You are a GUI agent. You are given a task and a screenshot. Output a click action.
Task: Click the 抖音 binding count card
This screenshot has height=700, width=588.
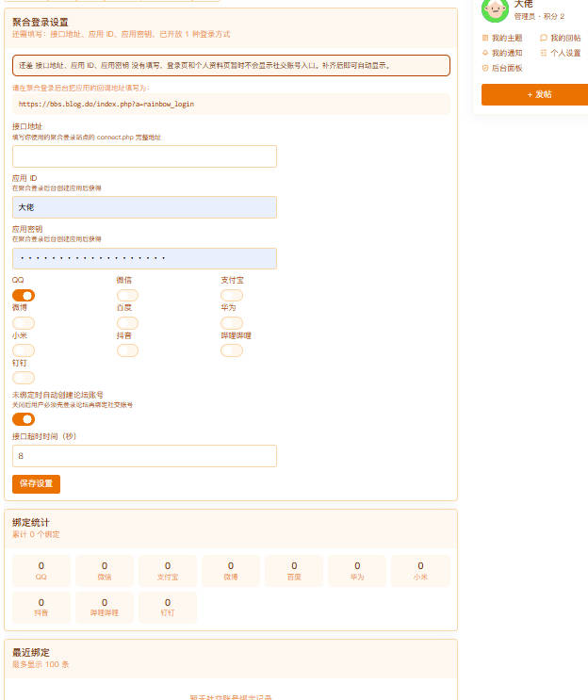pos(41,607)
